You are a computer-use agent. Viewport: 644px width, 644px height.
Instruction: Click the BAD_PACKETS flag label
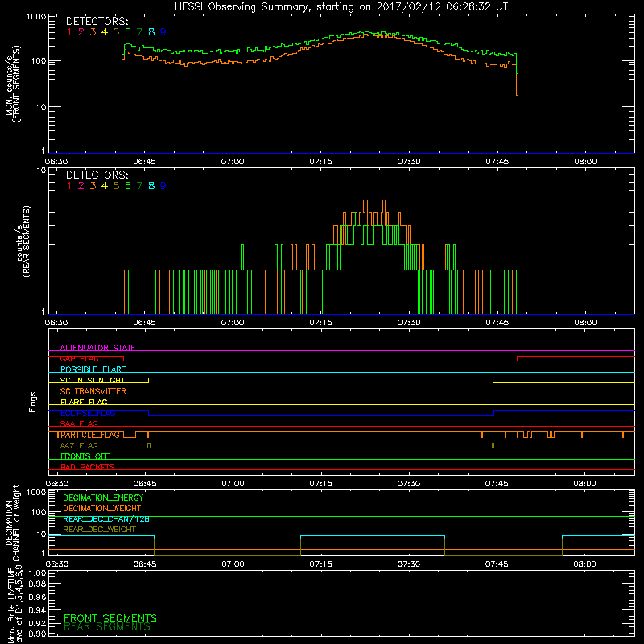(88, 467)
